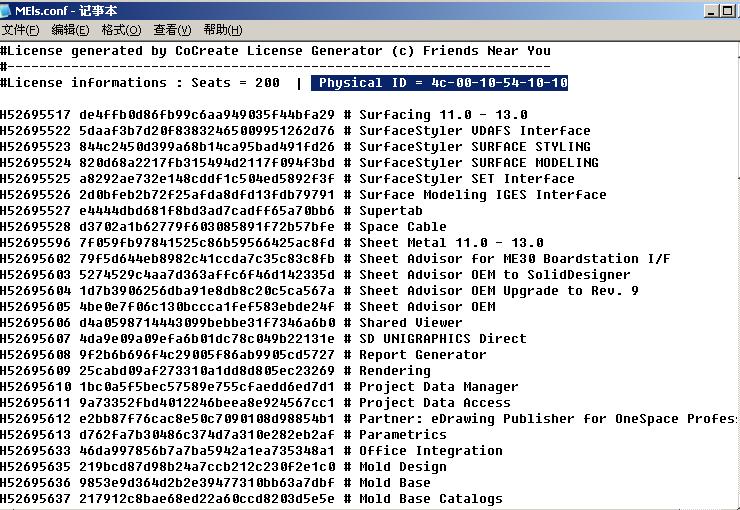Click the 'Parametrics' comment text
This screenshot has width=740, height=510.
click(x=403, y=435)
